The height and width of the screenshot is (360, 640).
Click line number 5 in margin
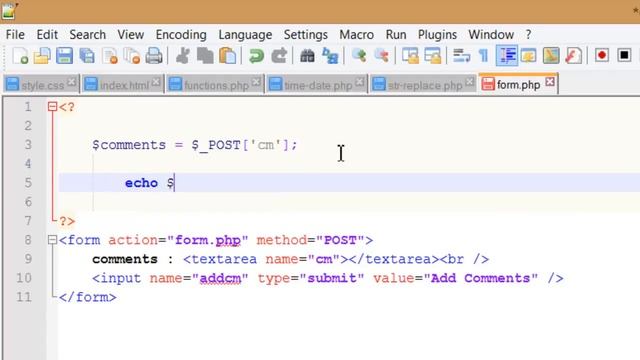click(x=28, y=182)
